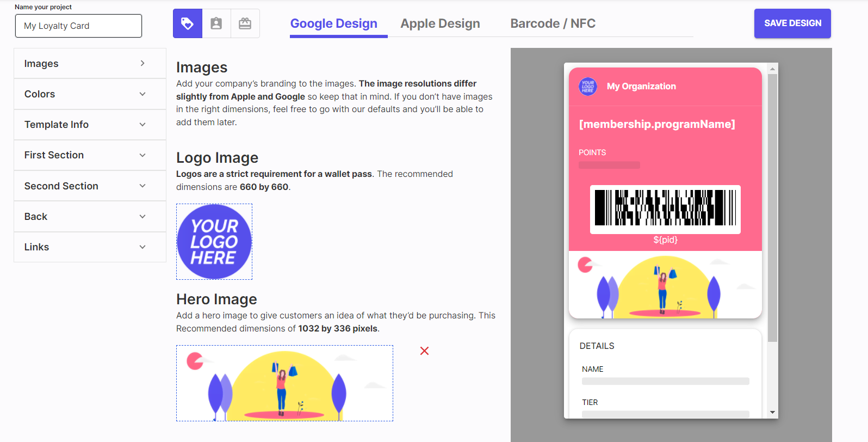Click the preview scrollbar down arrow
Viewport: 868px width, 442px height.
click(772, 413)
